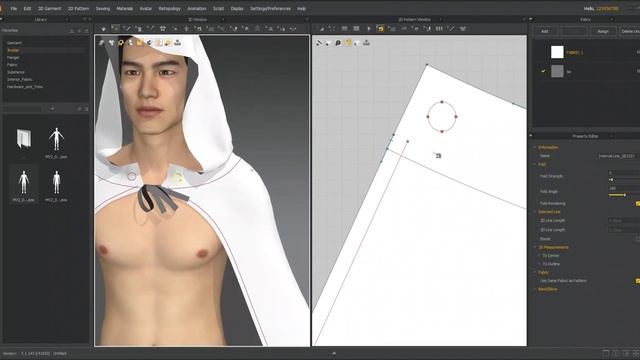This screenshot has height=360, width=640.
Task: Click the Fold Angle slider
Action: 624,195
